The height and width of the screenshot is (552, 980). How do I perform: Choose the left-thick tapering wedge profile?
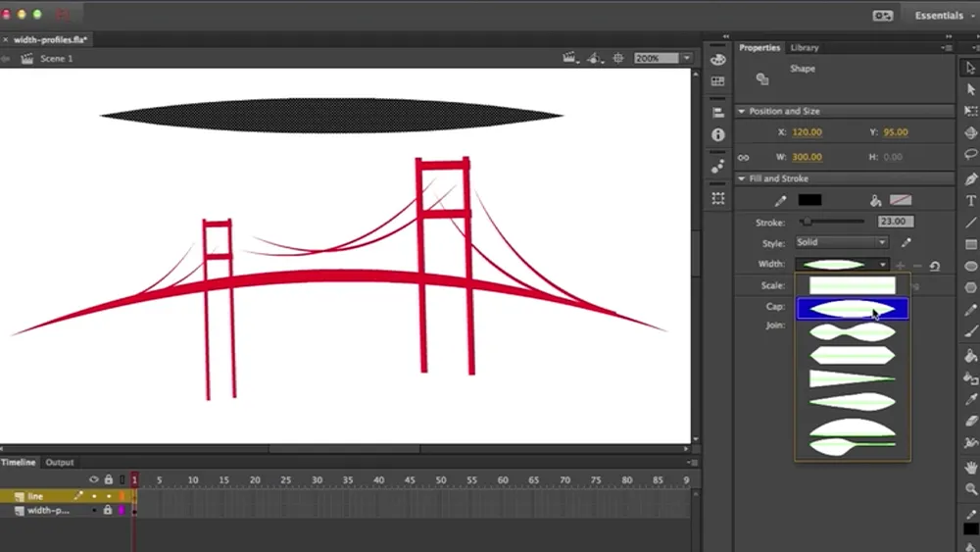click(853, 378)
